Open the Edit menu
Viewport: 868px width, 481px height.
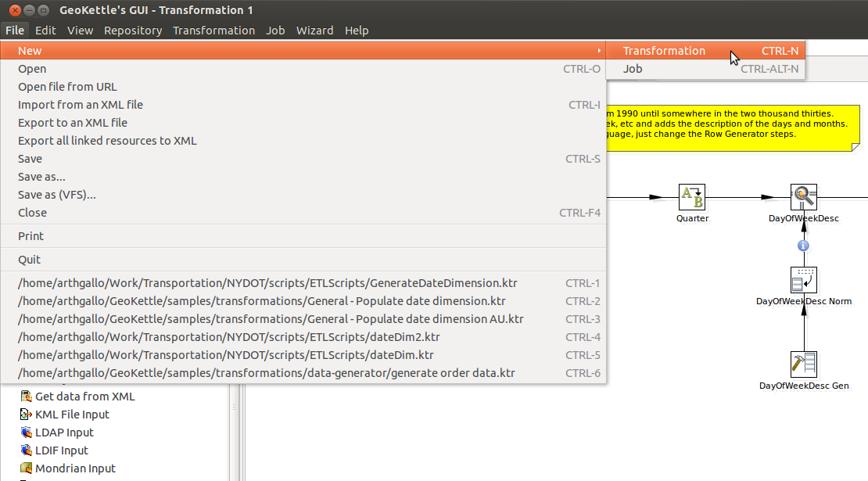(45, 31)
